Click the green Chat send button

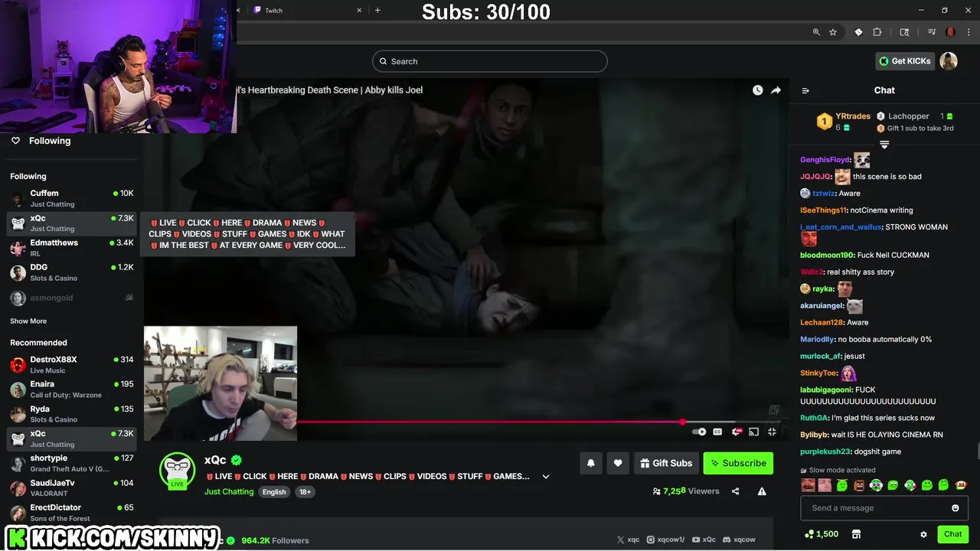(953, 534)
